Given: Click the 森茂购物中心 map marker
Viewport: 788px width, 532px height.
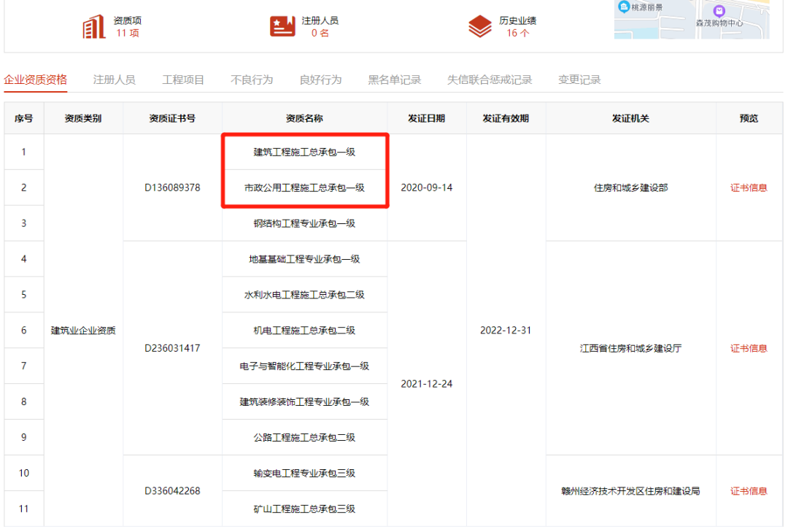Looking at the screenshot, I should click(719, 12).
